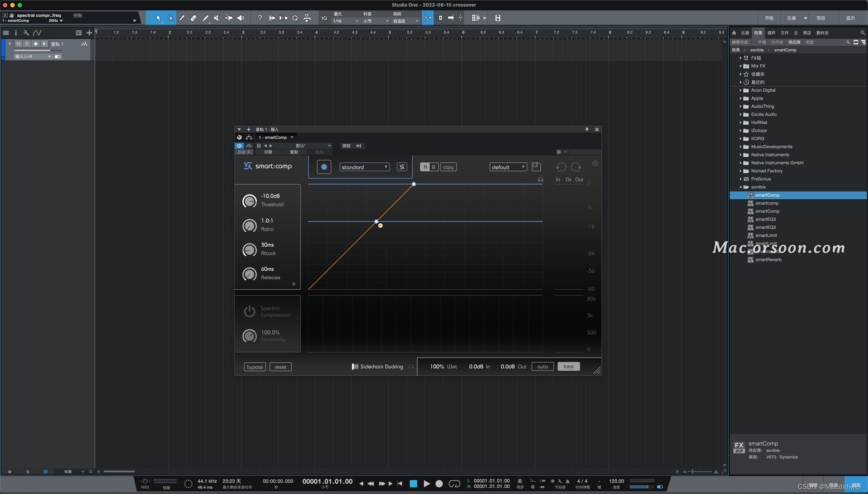Open the standard profile dropdown

[x=364, y=167]
